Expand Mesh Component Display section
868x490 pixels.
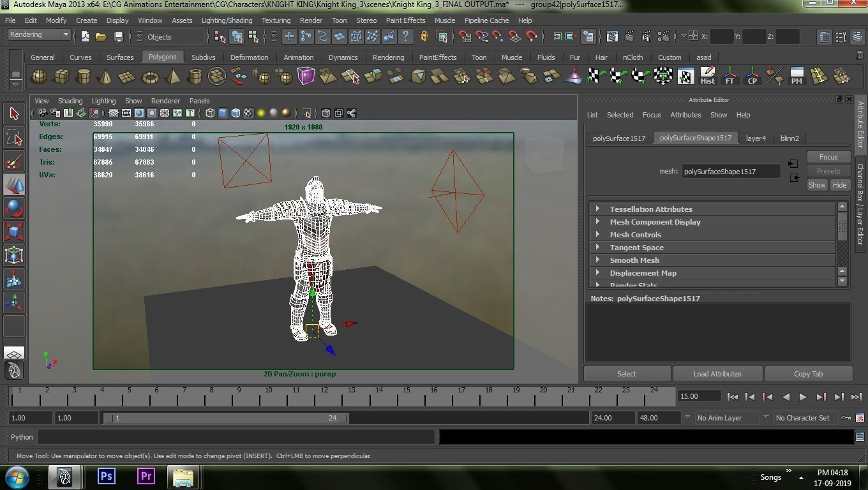coord(712,222)
